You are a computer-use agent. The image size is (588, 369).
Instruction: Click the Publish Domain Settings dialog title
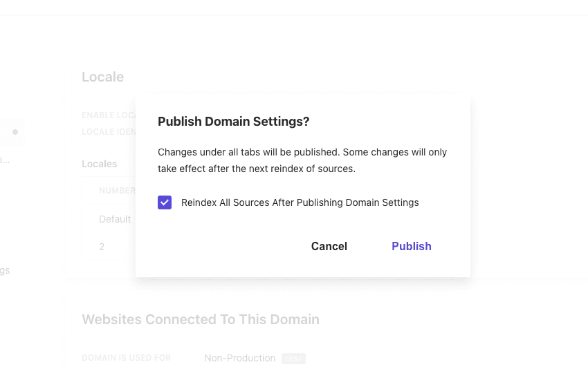[x=233, y=122]
